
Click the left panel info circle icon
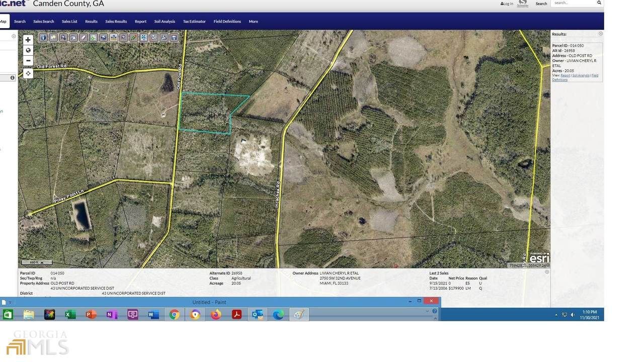click(13, 78)
